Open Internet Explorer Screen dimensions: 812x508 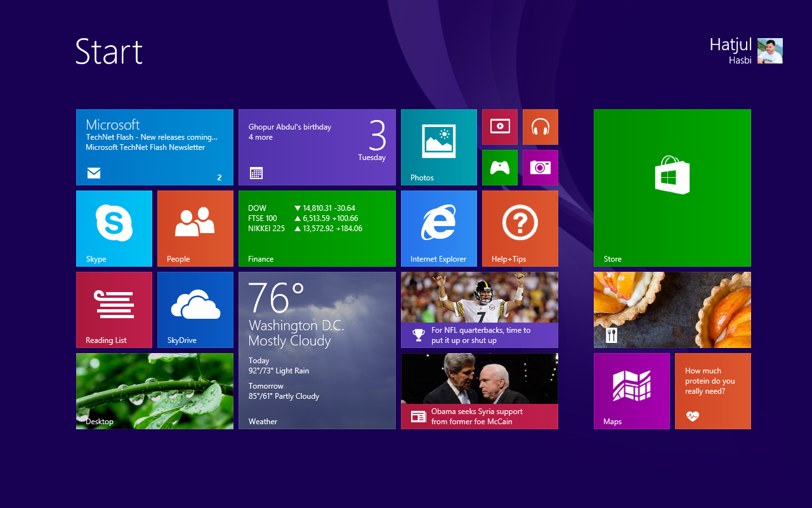pyautogui.click(x=438, y=229)
